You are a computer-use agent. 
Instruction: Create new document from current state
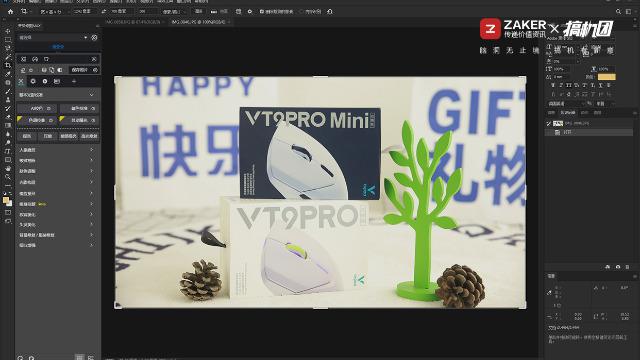pos(607,267)
